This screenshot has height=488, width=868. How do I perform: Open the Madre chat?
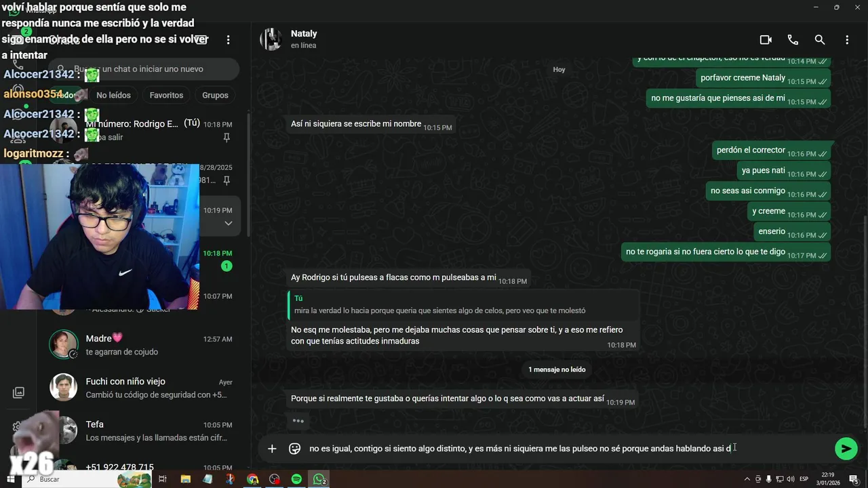tap(142, 345)
